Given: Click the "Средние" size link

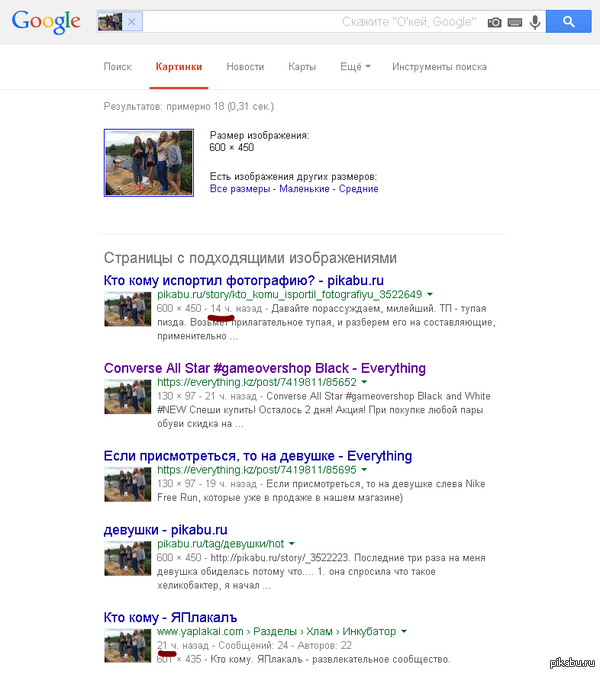Looking at the screenshot, I should (358, 188).
